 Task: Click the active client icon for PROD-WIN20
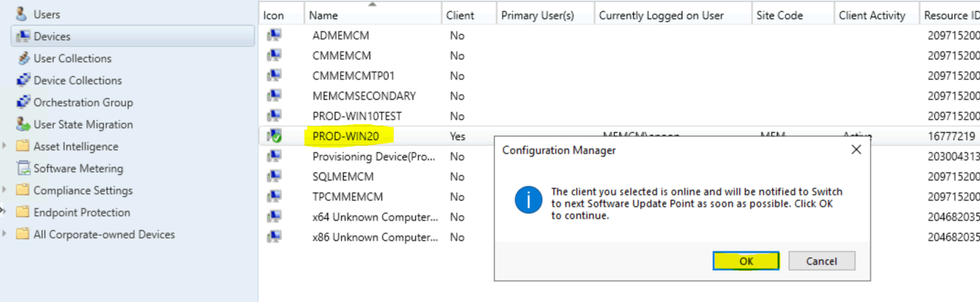click(x=274, y=136)
